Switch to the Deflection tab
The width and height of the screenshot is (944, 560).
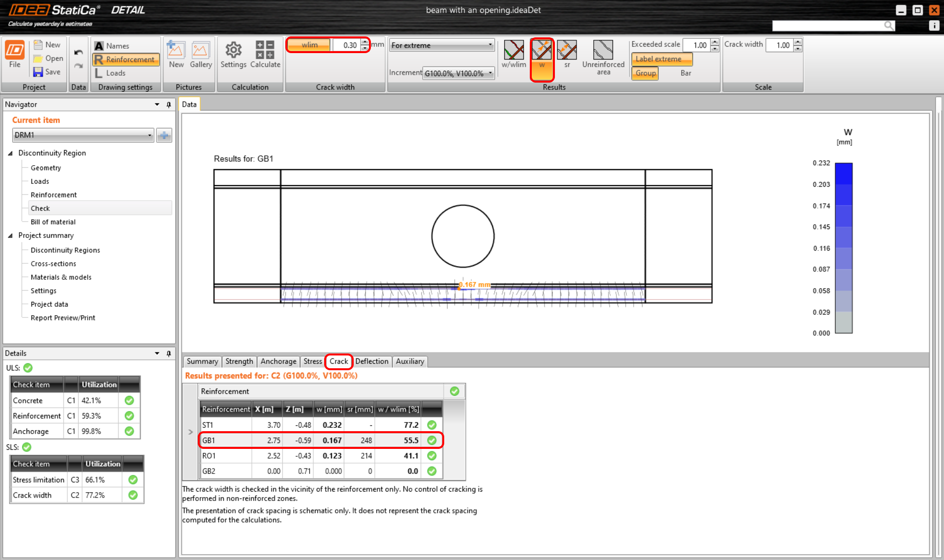[x=371, y=361]
